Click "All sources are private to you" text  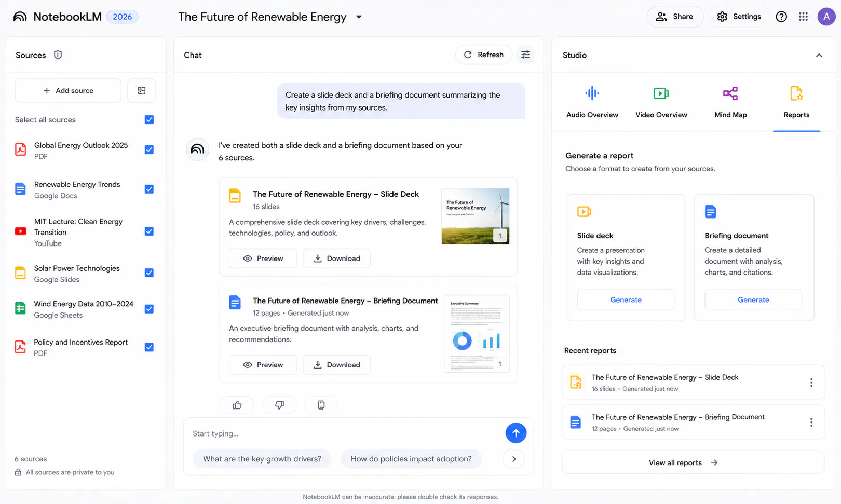pos(70,472)
